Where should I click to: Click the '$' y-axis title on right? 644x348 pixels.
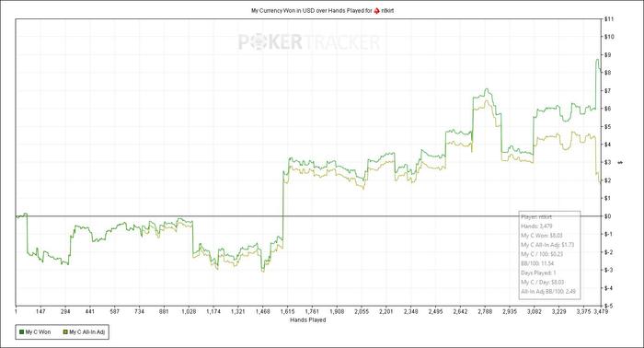(x=621, y=163)
